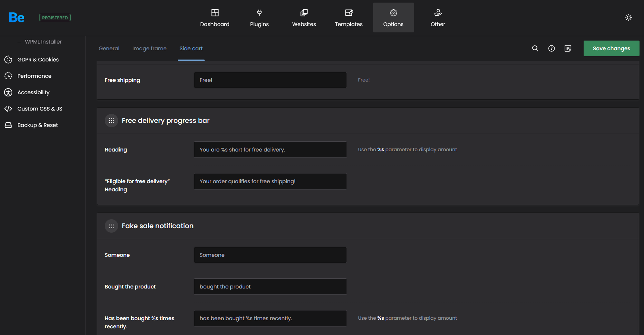The width and height of the screenshot is (644, 335).
Task: Click the Free shipping label
Action: [122, 80]
